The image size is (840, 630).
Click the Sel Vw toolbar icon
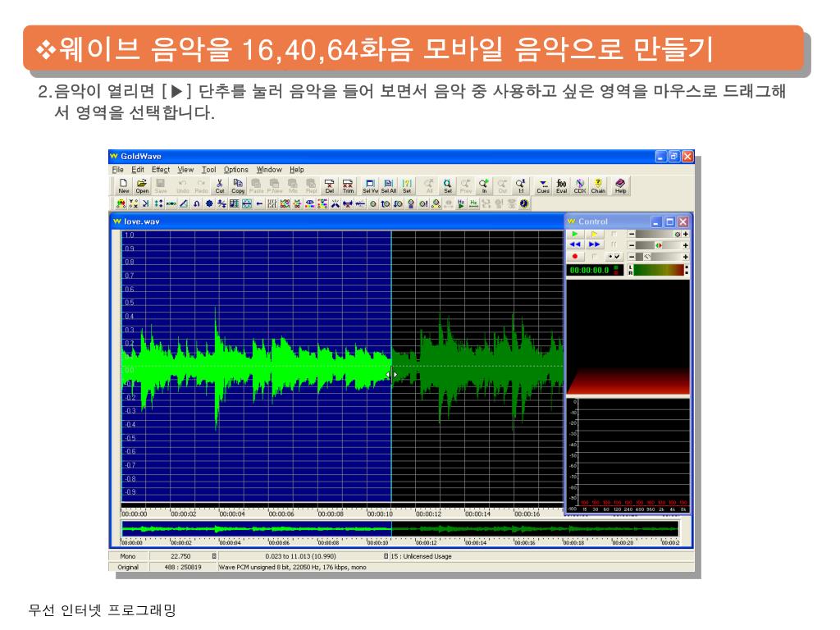coord(370,186)
